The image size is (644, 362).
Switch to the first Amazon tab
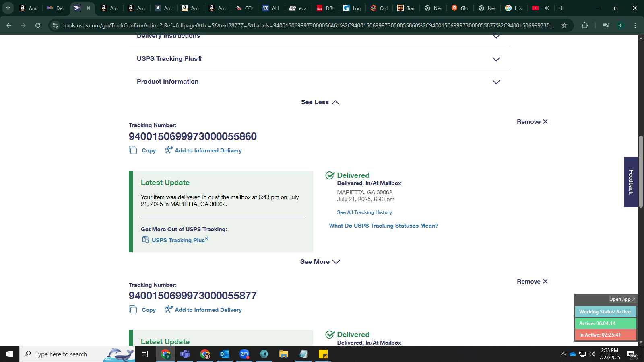click(28, 8)
